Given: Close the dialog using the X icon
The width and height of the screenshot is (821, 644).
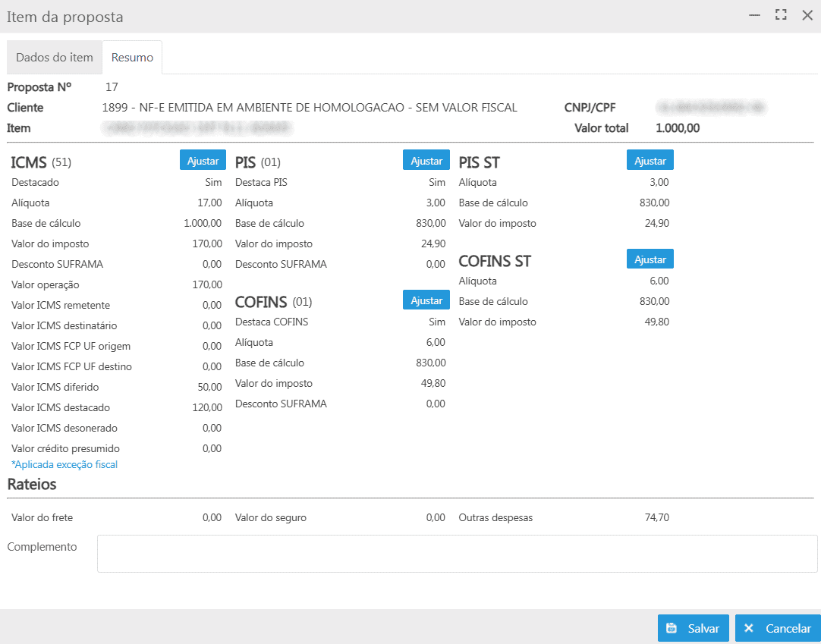Looking at the screenshot, I should 807,15.
